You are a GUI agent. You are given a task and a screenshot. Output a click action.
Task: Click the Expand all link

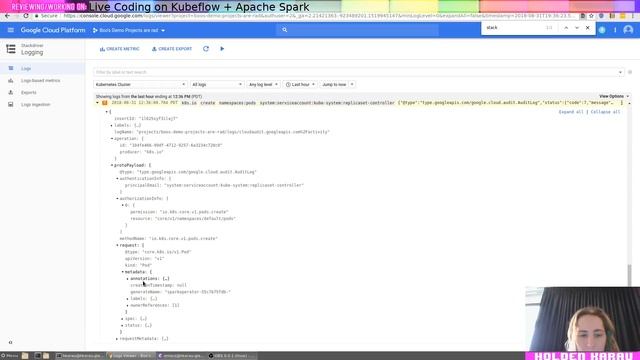click(571, 112)
